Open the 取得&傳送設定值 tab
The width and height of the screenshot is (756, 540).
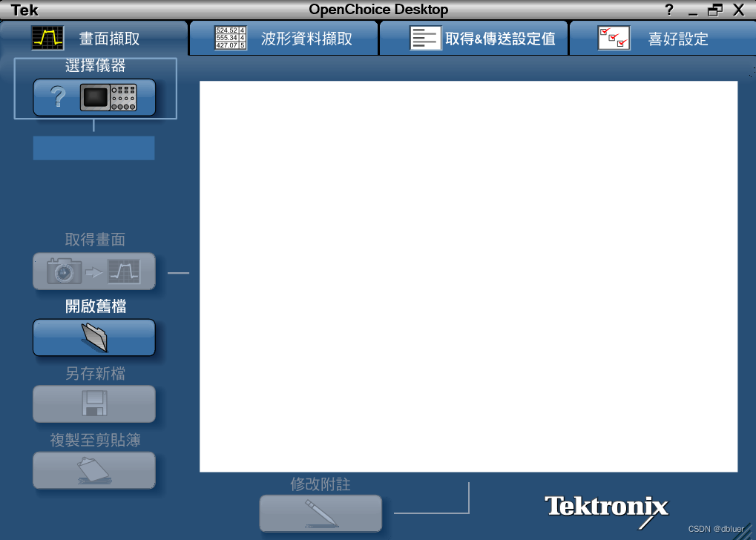(x=473, y=38)
